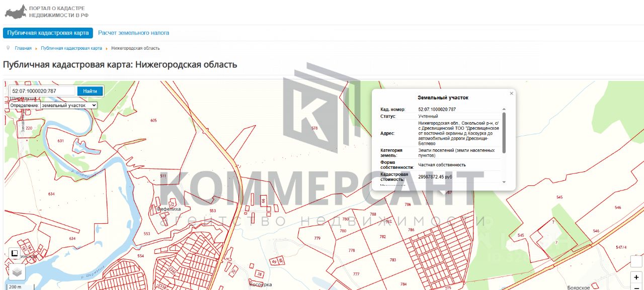The image size is (644, 290).
Task: Click the cadastral number search field
Action: [x=43, y=91]
